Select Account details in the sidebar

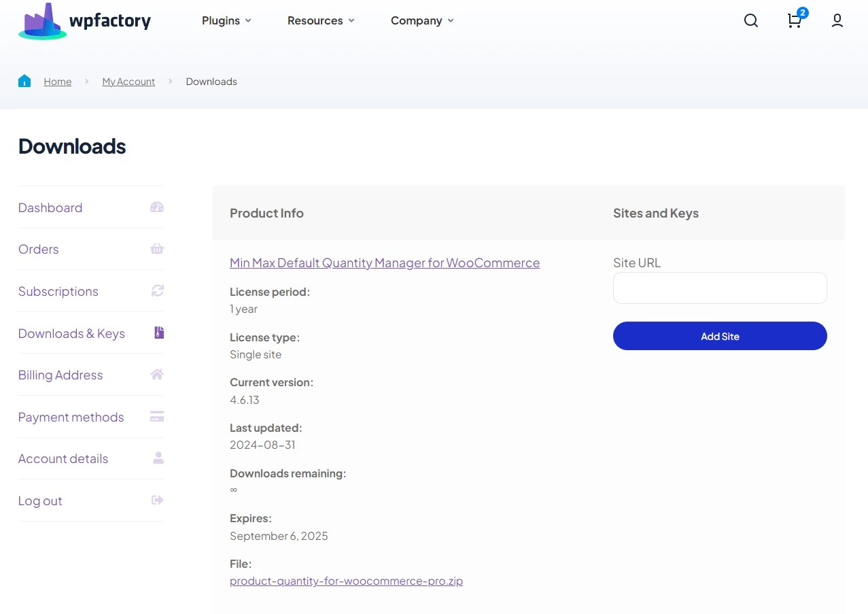pyautogui.click(x=63, y=458)
